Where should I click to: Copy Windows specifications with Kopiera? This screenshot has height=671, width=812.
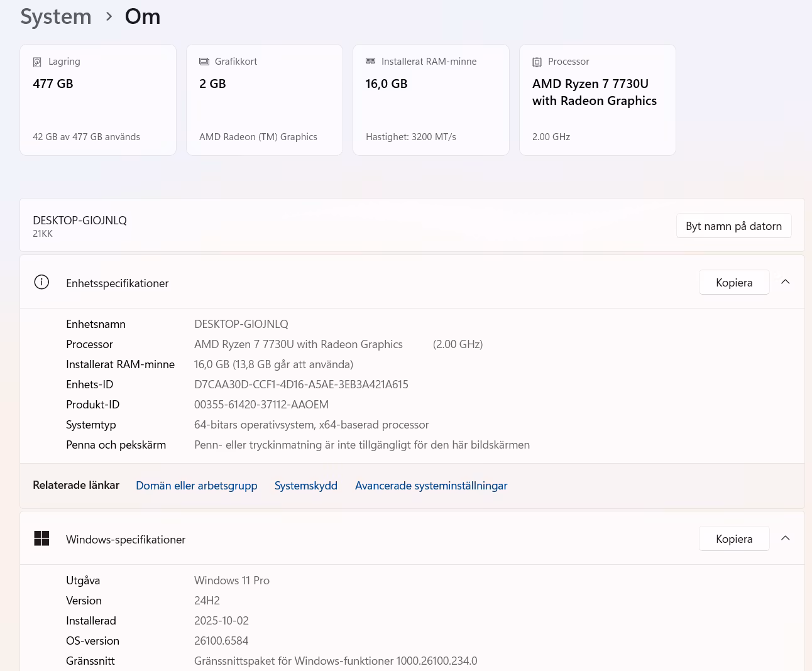click(733, 539)
